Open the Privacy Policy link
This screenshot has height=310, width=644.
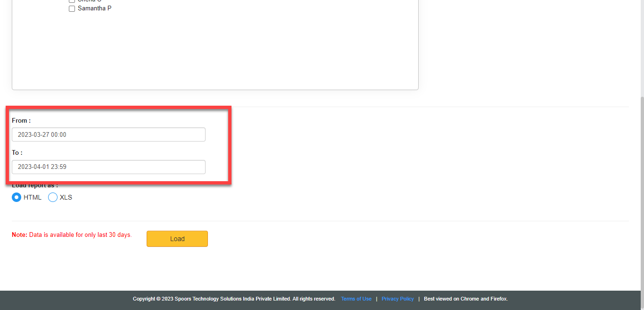(397, 299)
